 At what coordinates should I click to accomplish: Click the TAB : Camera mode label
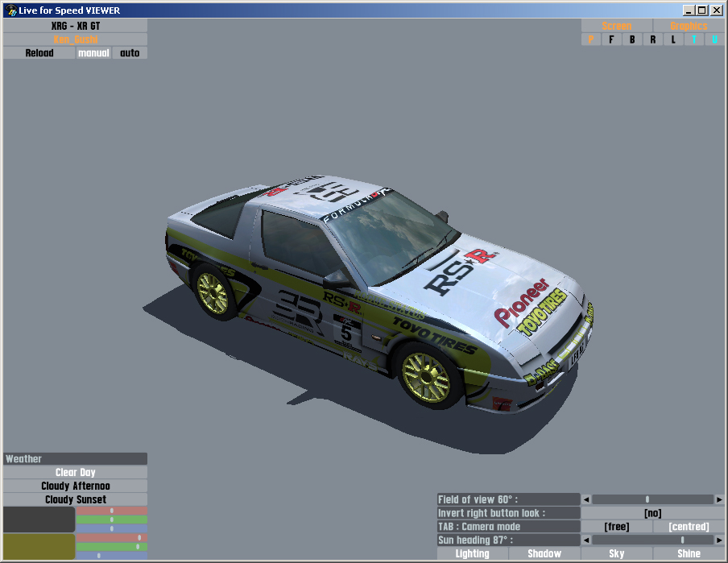coord(508,526)
